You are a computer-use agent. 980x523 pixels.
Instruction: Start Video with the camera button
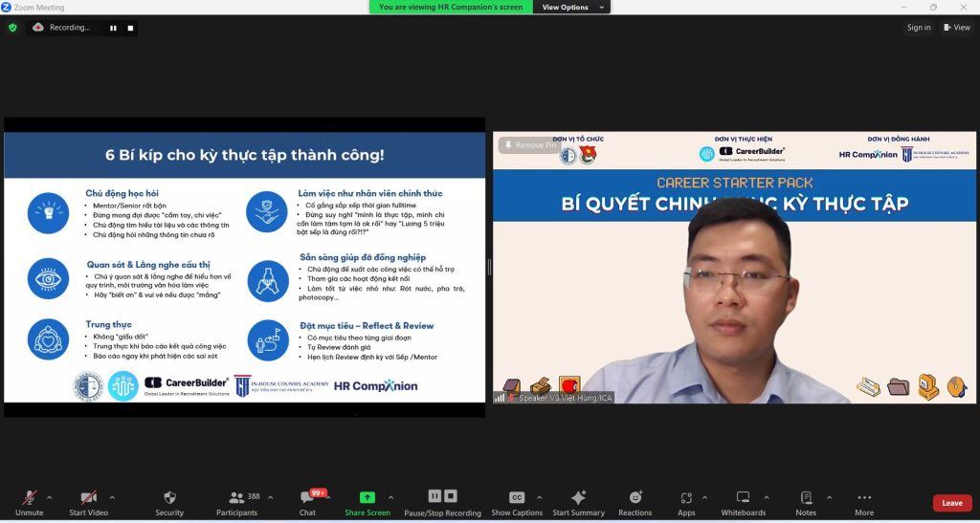click(x=88, y=498)
